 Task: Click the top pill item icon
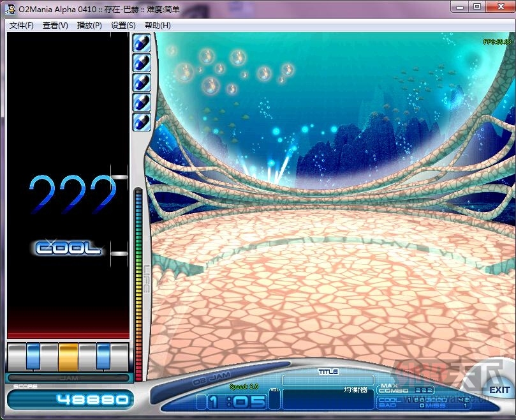[142, 43]
